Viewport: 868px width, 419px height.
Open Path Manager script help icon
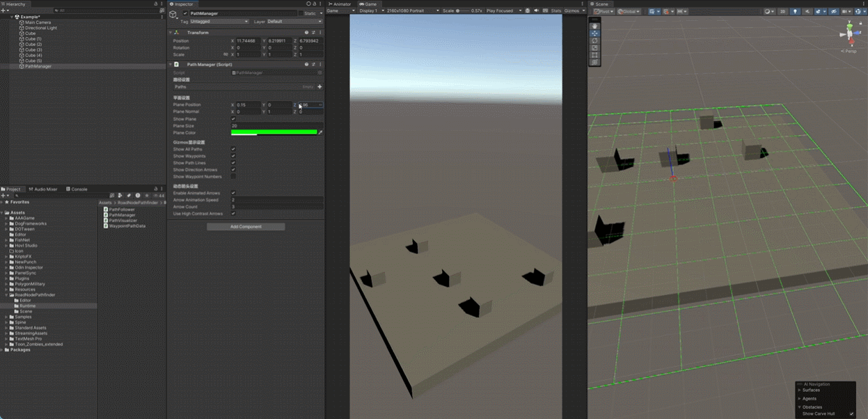(x=306, y=64)
